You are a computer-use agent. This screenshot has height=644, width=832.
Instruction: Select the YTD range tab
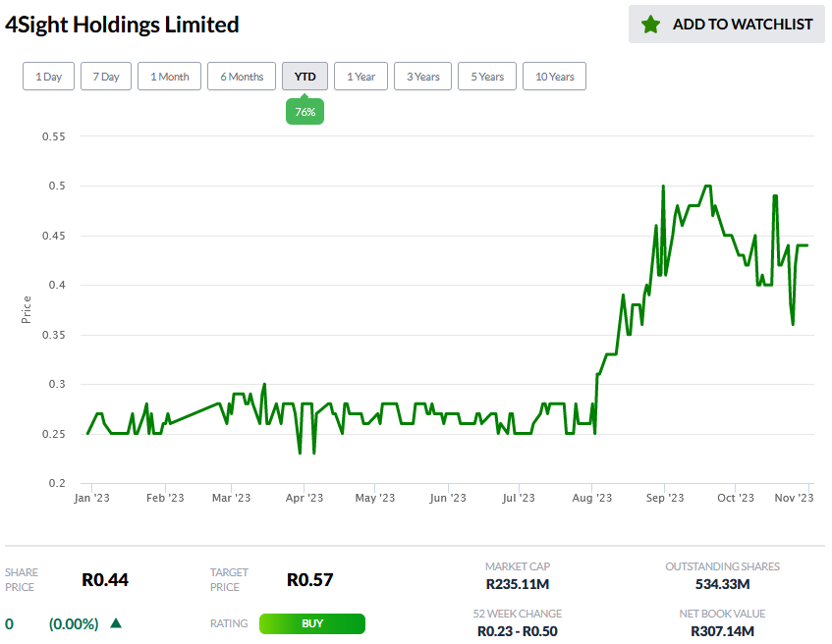[305, 77]
